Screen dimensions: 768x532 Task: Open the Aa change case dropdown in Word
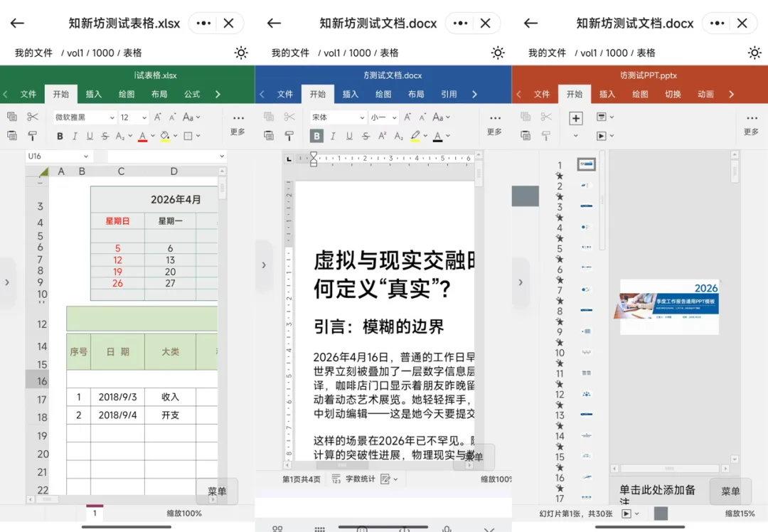pos(441,117)
